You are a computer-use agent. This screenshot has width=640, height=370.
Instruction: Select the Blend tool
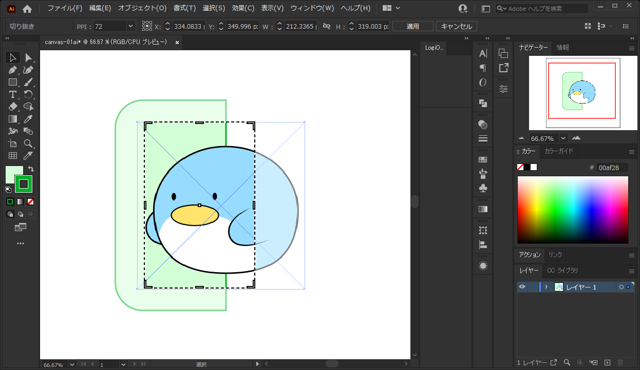pos(28,131)
